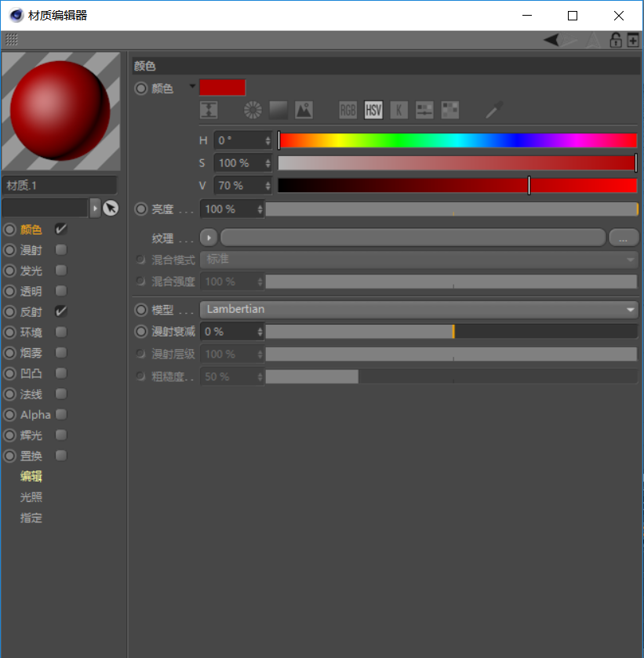Select the Kelvin color temperature mode
This screenshot has width=644, height=658.
coord(399,110)
